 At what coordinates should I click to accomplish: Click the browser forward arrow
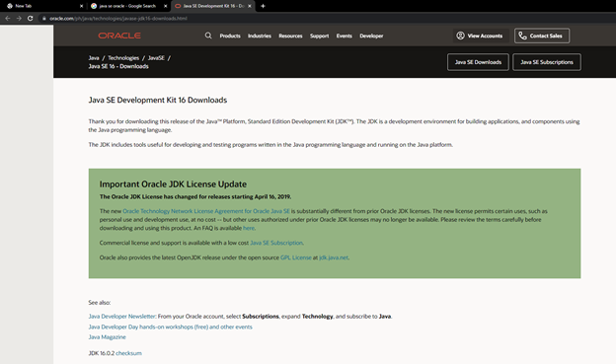click(19, 18)
